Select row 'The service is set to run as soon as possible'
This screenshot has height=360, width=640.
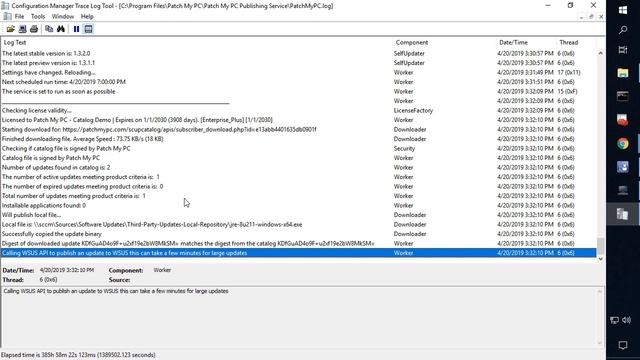click(x=298, y=91)
